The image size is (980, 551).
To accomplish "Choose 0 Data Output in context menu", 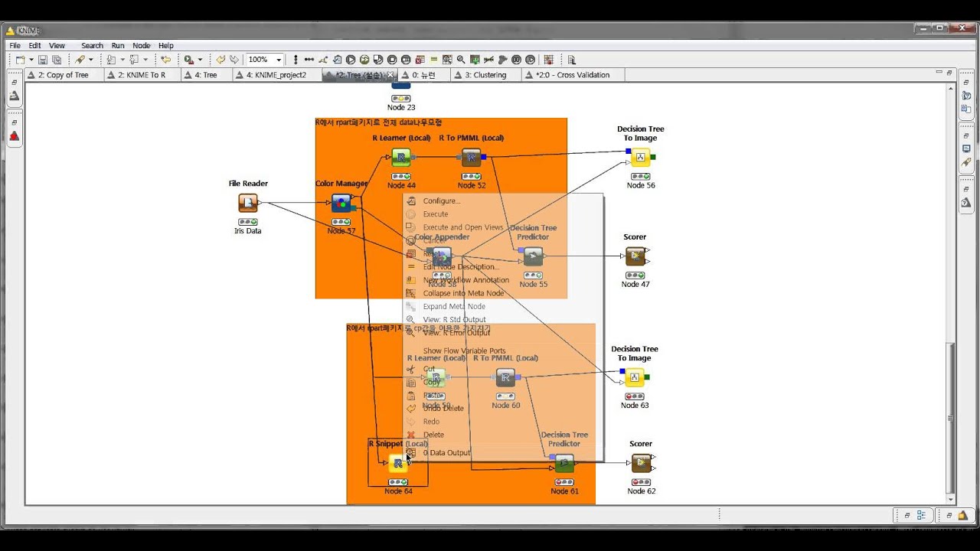I will (x=446, y=452).
